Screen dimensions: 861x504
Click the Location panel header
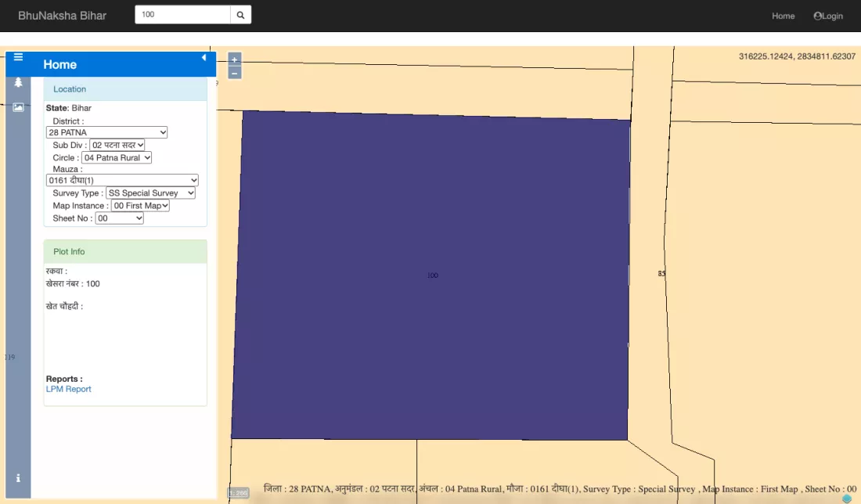(125, 89)
